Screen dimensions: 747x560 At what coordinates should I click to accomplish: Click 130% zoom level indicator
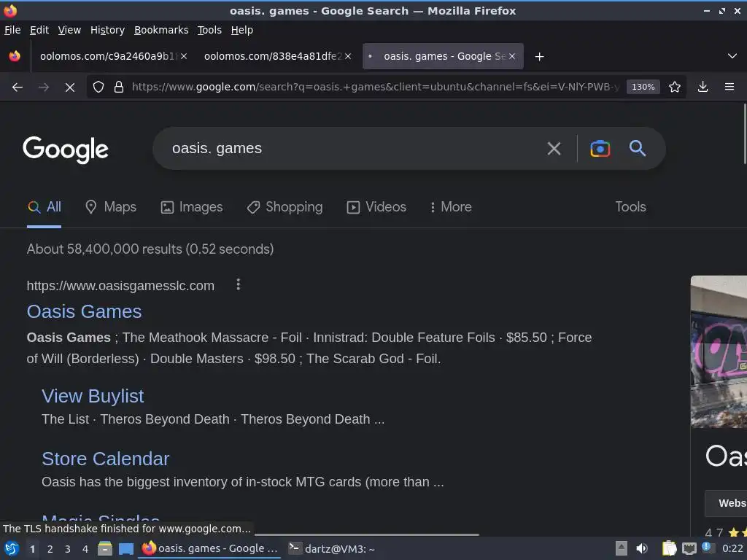coord(643,87)
